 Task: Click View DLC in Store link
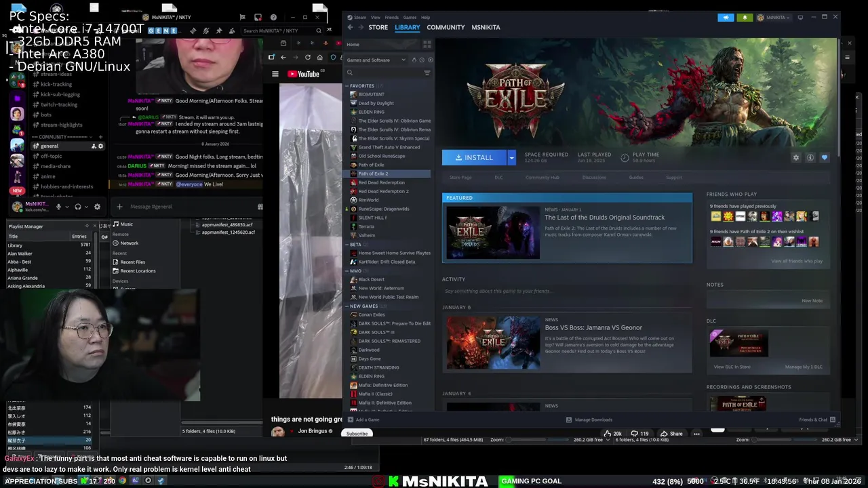click(x=732, y=367)
